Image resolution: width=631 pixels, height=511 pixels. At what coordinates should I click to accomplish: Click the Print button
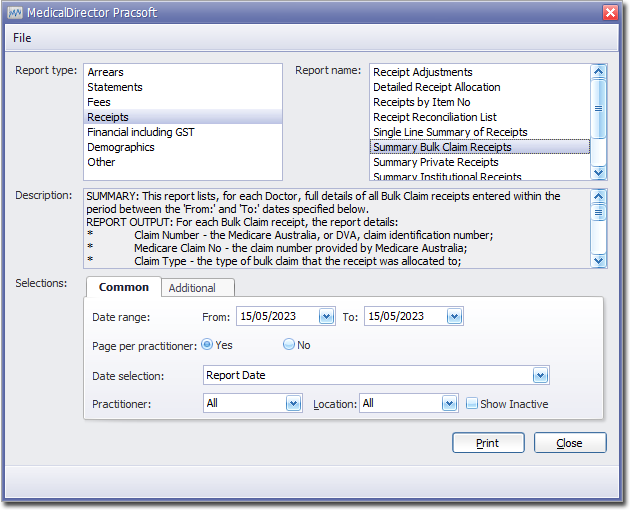488,443
